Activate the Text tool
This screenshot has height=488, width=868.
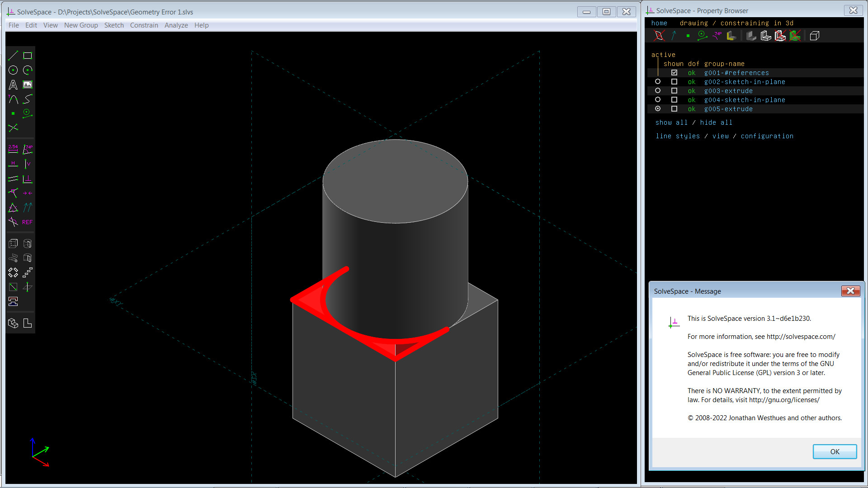pyautogui.click(x=13, y=84)
